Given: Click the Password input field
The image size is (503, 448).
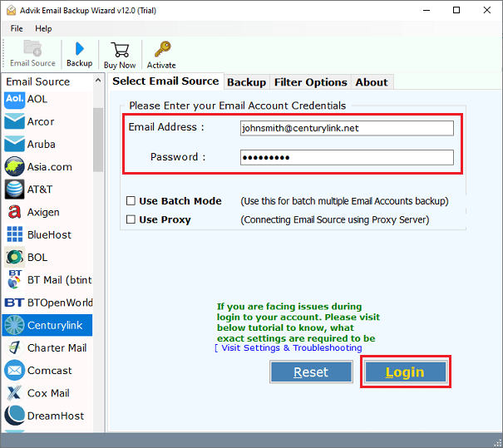Looking at the screenshot, I should pyautogui.click(x=347, y=157).
